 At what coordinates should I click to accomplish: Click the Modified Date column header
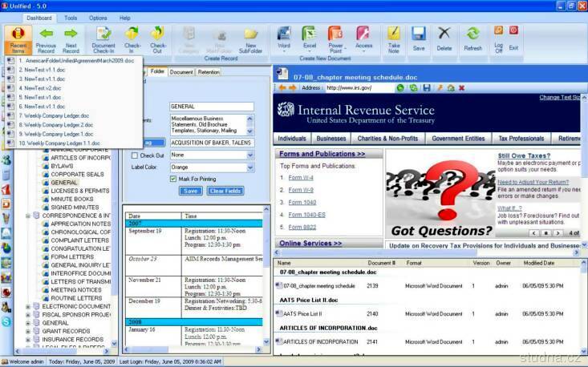[x=539, y=263]
